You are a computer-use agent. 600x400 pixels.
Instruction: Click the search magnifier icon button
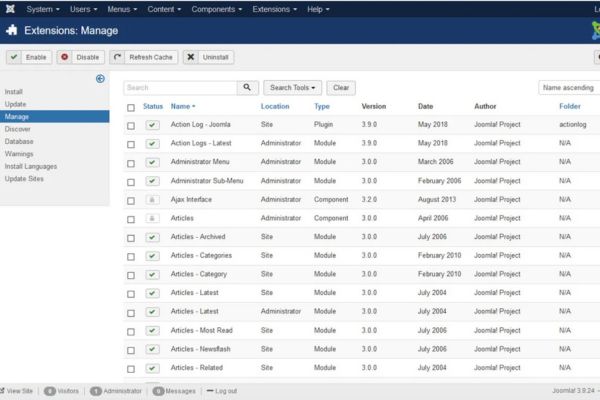(248, 88)
